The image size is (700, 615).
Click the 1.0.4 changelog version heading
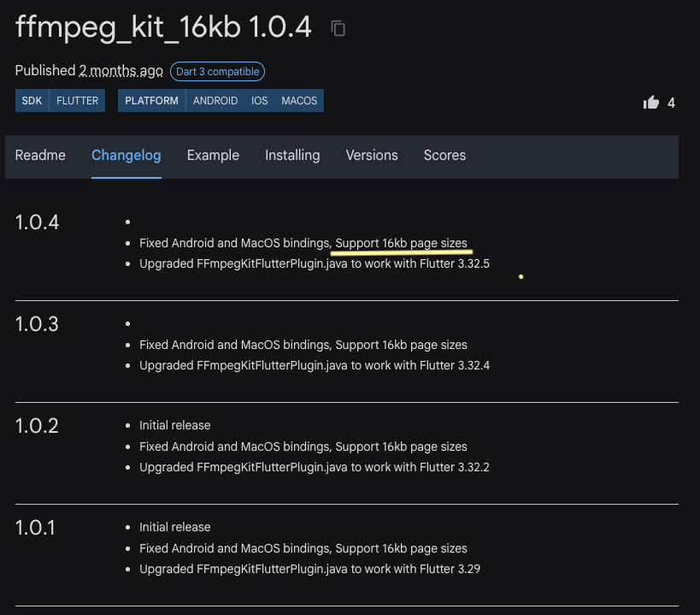tap(37, 222)
